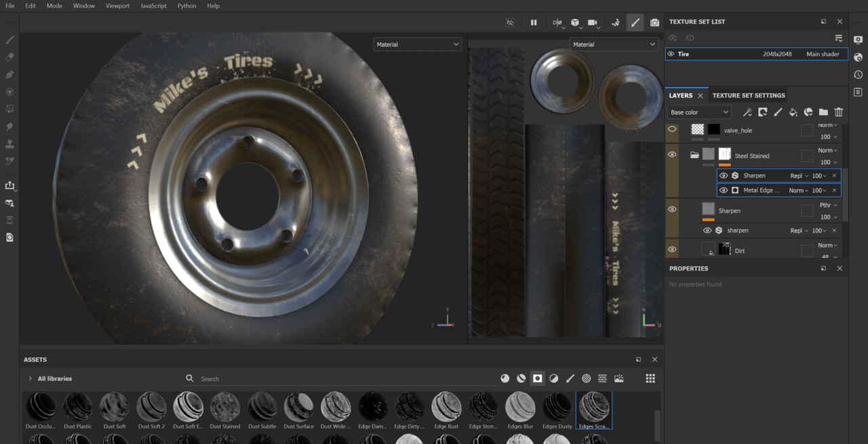Click the add folder icon in Layers panel
Viewport: 868px width, 444px height.
pyautogui.click(x=823, y=113)
